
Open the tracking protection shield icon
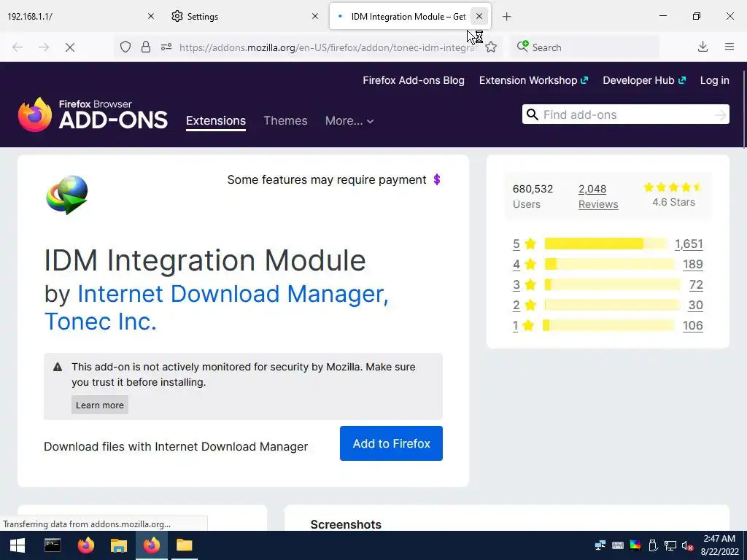pos(125,47)
